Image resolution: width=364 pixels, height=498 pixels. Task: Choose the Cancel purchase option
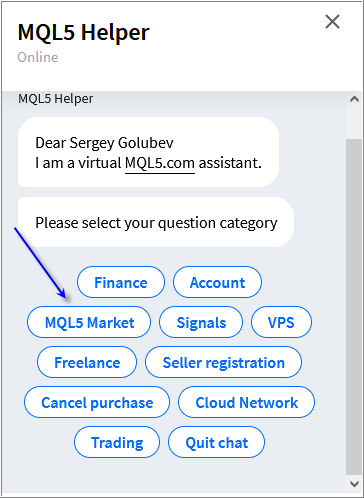click(97, 402)
